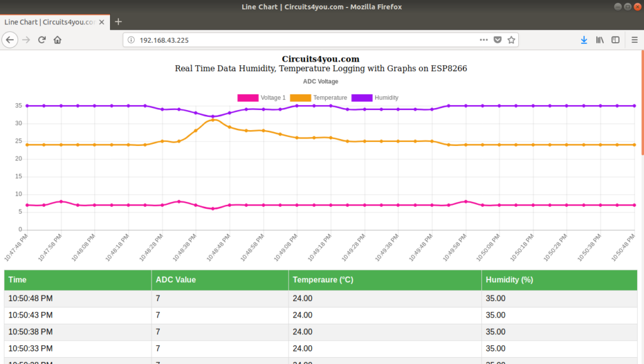
Task: Click the browser Back arrow button
Action: coord(10,40)
